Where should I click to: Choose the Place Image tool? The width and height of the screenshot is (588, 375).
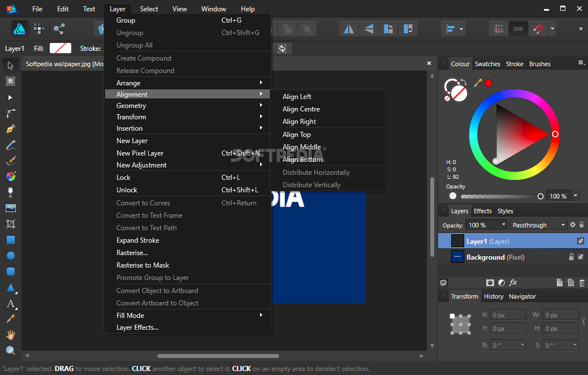11,208
